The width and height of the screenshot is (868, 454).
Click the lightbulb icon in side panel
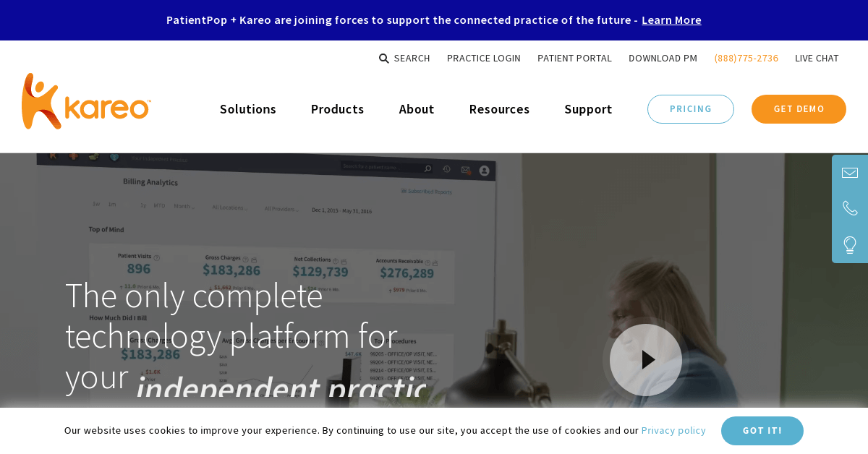point(850,245)
